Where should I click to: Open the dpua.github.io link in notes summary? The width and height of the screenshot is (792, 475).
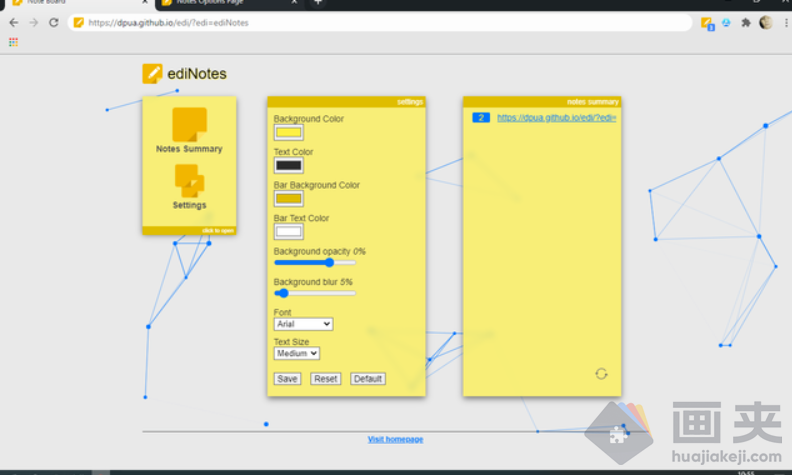(556, 117)
